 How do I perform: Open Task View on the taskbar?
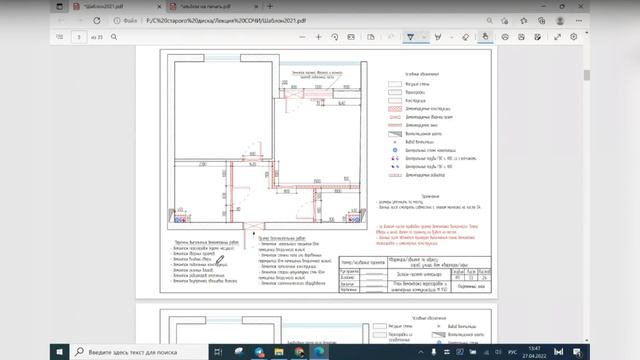218,352
